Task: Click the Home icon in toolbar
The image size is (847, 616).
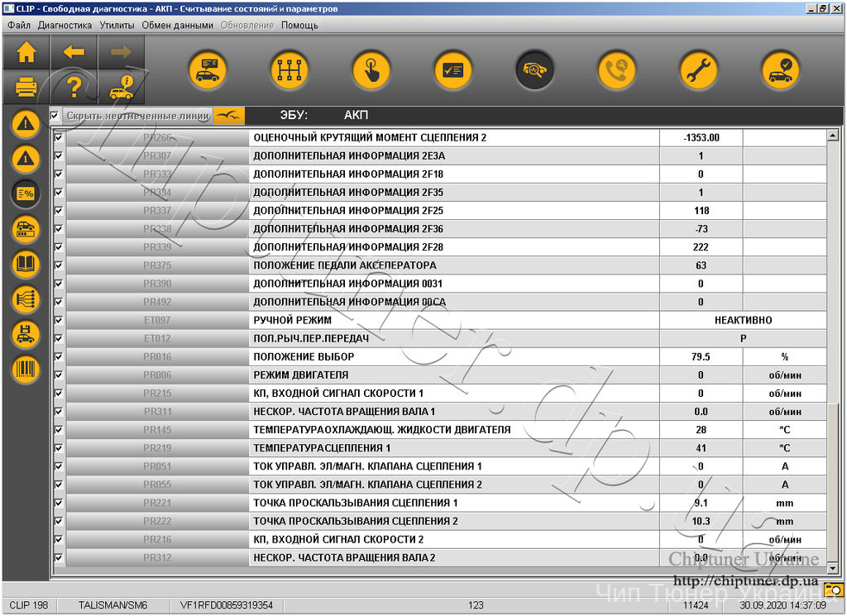Action: point(26,52)
